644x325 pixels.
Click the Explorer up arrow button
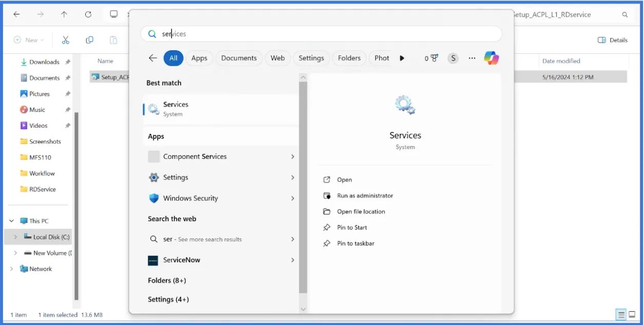click(x=64, y=14)
